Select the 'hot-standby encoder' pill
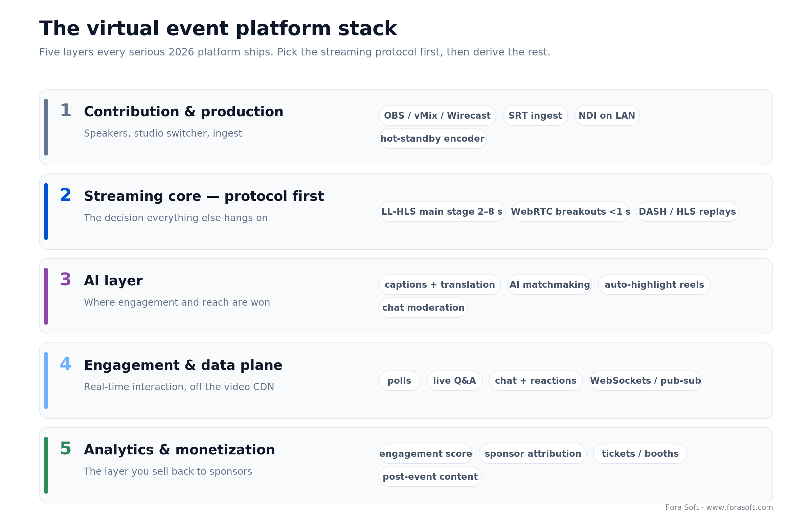The image size is (812, 522). (432, 139)
